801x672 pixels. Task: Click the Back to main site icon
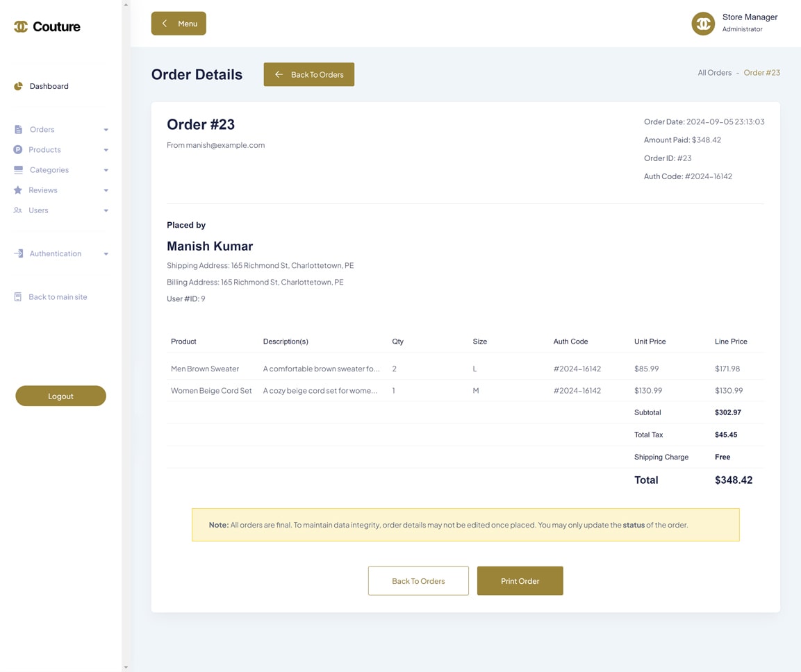coord(17,296)
